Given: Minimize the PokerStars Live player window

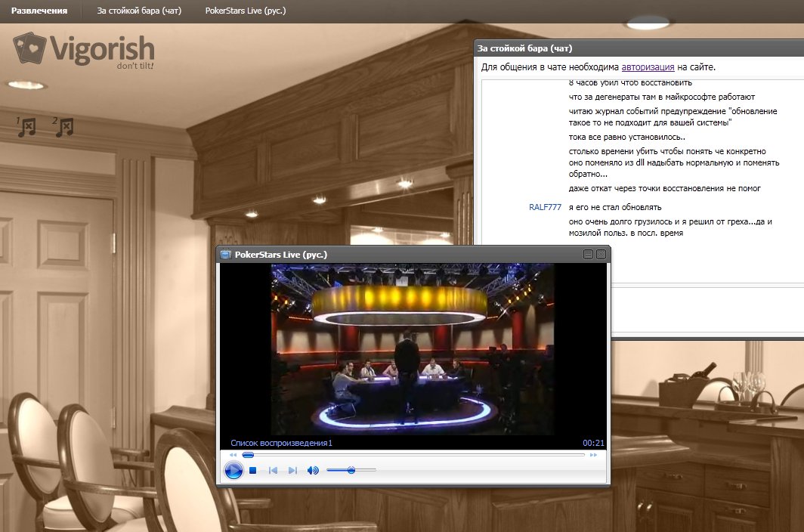Looking at the screenshot, I should point(588,255).
